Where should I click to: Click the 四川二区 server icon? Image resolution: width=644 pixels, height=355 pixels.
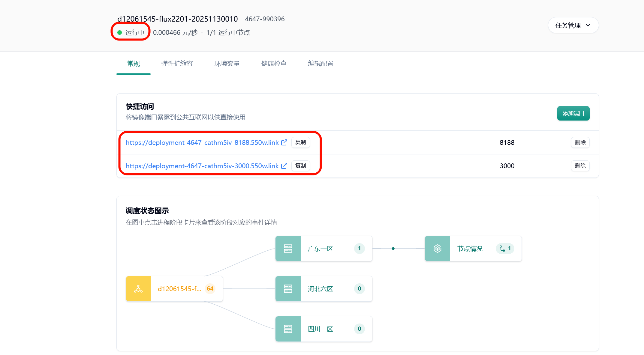(288, 329)
